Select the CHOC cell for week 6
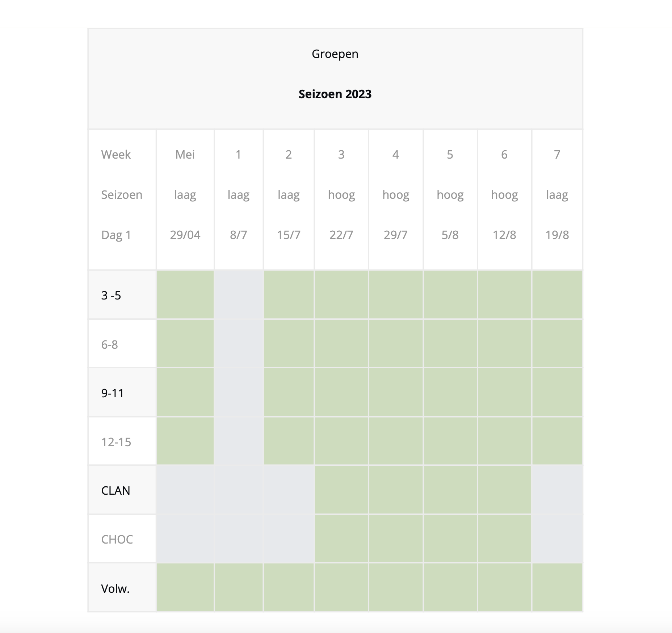This screenshot has width=672, height=633. click(504, 538)
